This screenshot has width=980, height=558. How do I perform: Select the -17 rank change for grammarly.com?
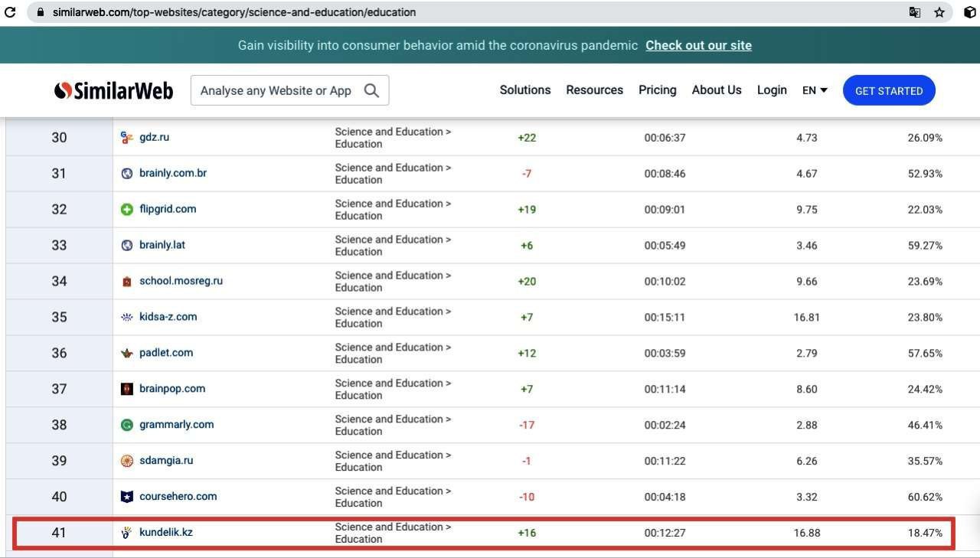point(527,425)
